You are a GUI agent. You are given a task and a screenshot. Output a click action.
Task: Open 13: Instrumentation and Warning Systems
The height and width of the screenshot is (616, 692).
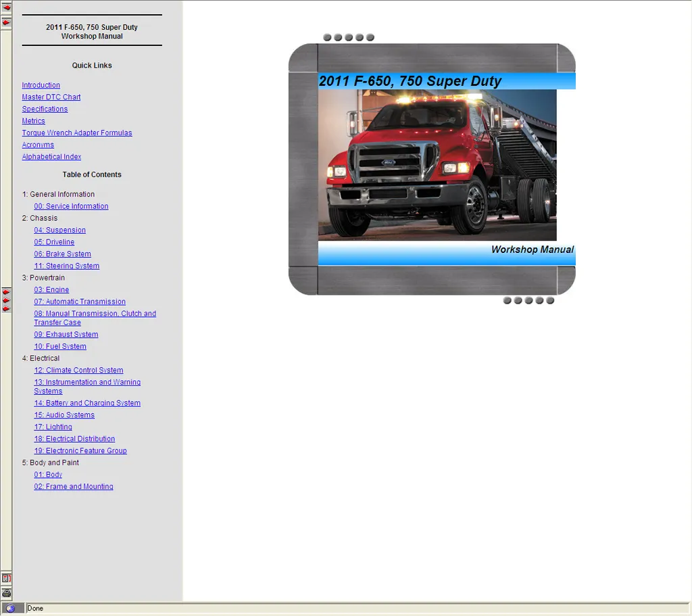tap(87, 386)
